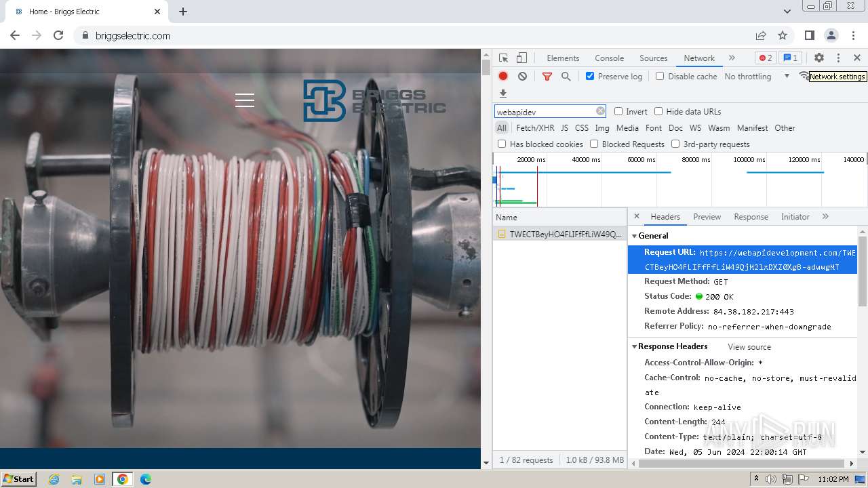
Task: Open the Response tab of request
Action: (x=751, y=217)
